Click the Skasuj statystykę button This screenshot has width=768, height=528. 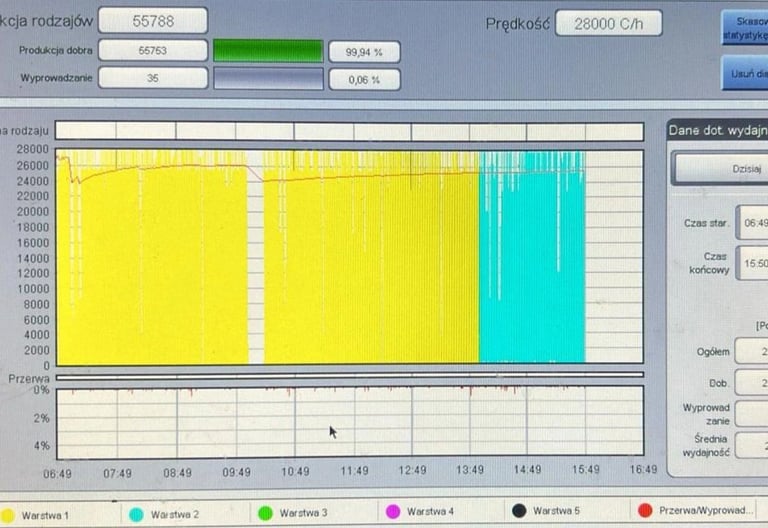coord(745,28)
